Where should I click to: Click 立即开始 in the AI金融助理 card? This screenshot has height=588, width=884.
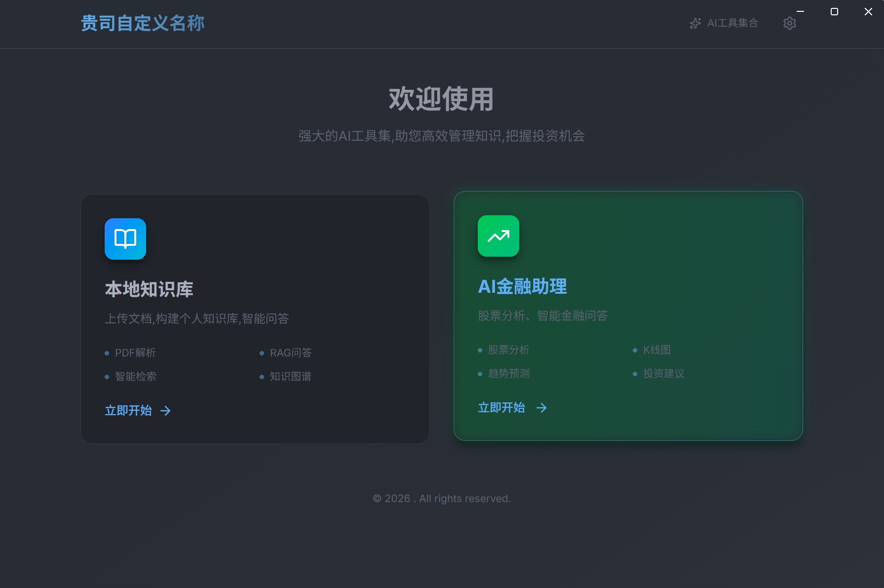point(501,408)
